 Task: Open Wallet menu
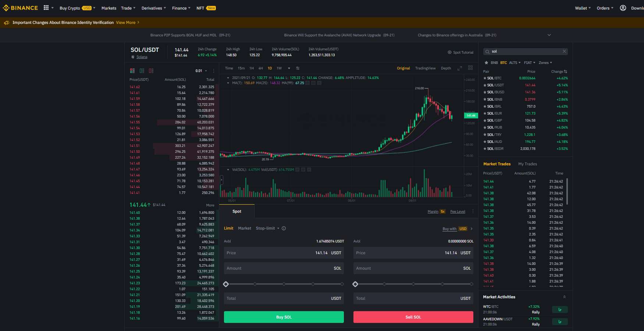(583, 8)
